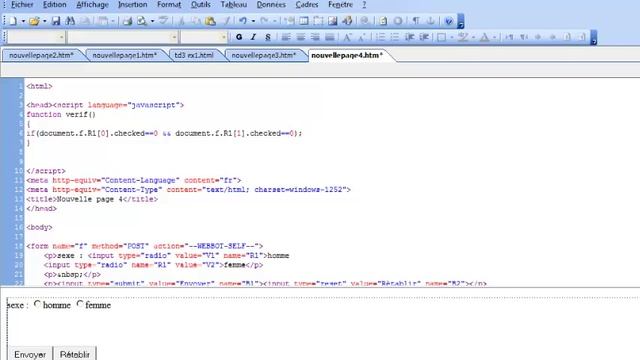Switch to the nouvellepage2.htm tab
This screenshot has height=360, width=640.
(42, 55)
